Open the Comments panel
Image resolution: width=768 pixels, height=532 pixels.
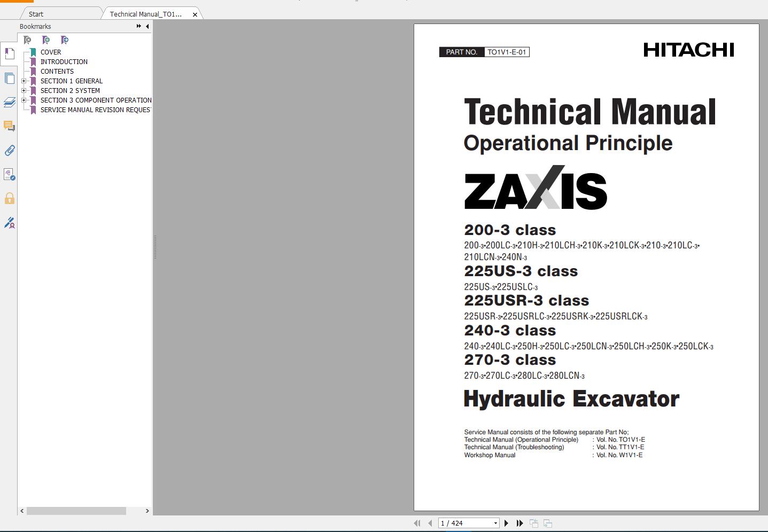coord(9,127)
